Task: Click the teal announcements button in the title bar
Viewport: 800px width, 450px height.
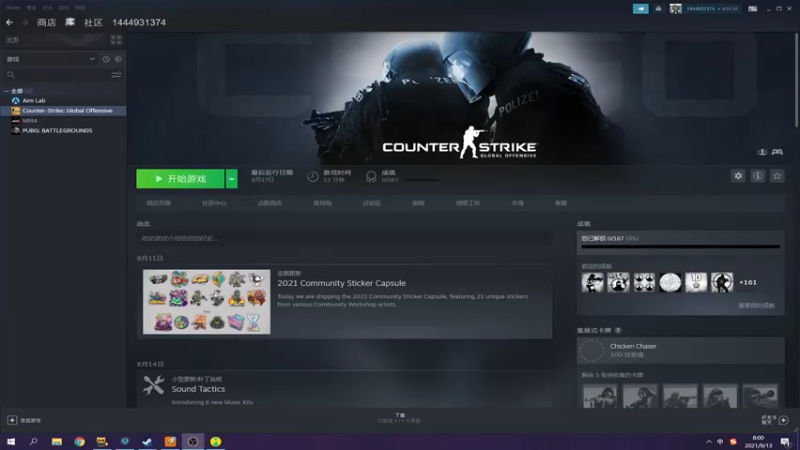Action: pos(641,9)
